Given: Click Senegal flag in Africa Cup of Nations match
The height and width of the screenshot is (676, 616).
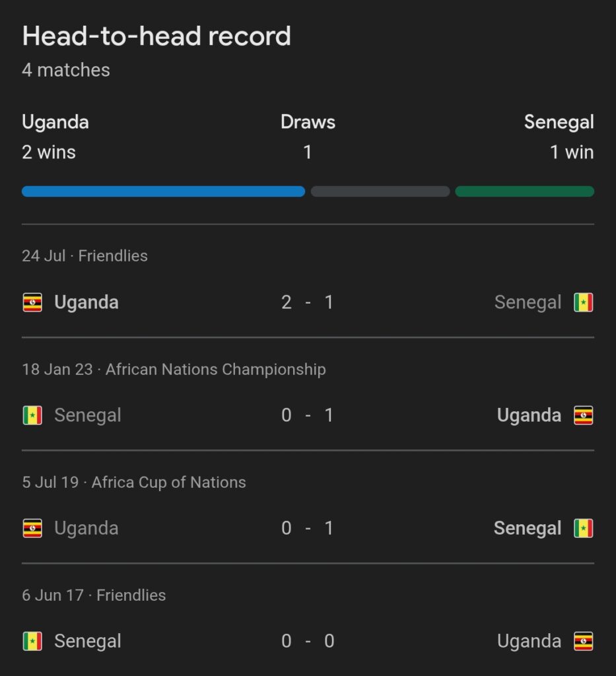Looking at the screenshot, I should pyautogui.click(x=583, y=528).
